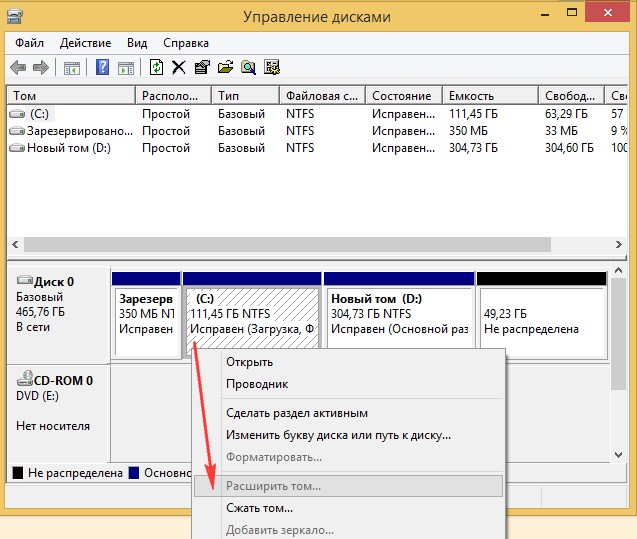The width and height of the screenshot is (637, 539).
Task: Sort by the Файловая с... column header
Action: 323,96
